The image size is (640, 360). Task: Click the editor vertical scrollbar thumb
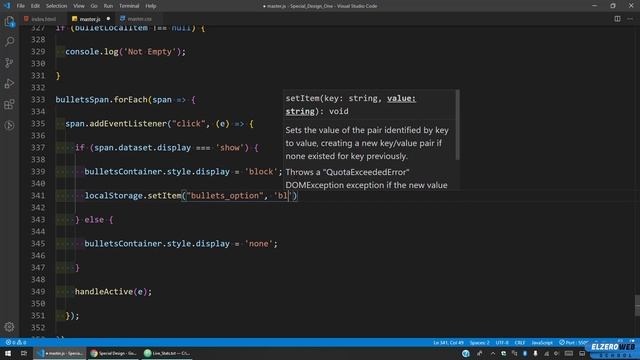[637, 305]
